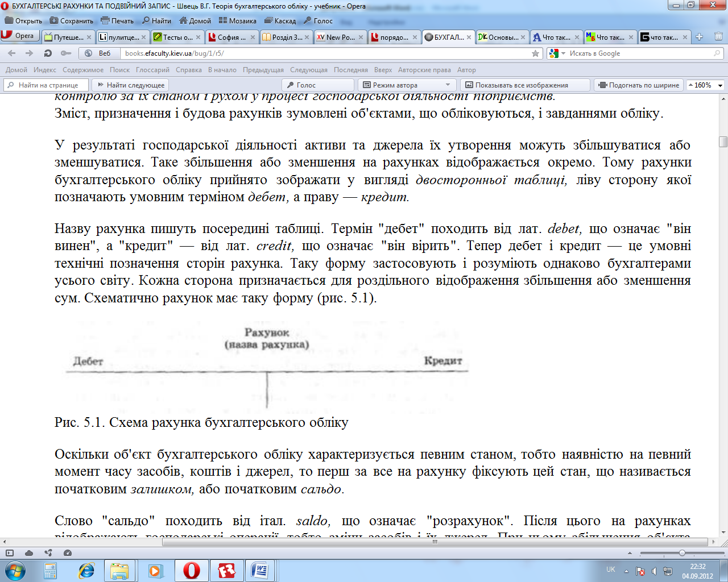Click Найти следующее button
Screen dimensions: 728x582
click(x=131, y=85)
